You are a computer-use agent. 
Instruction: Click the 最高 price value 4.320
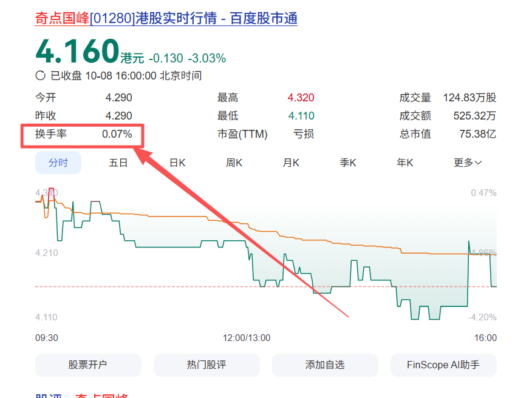point(301,97)
